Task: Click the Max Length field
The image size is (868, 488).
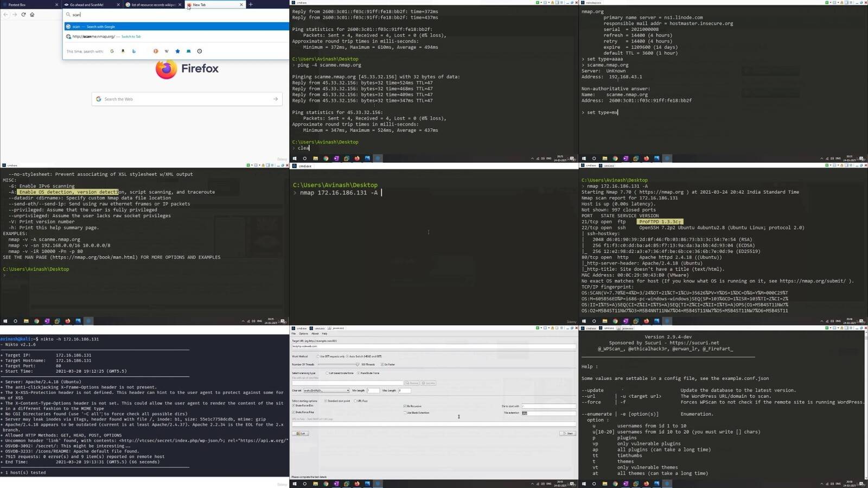Action: (x=405, y=390)
